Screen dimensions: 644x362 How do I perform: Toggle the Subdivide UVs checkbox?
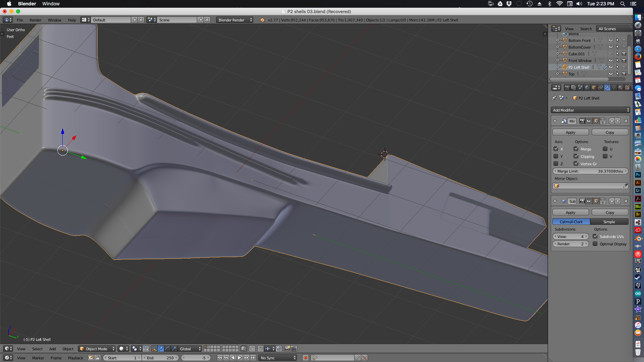[x=595, y=236]
